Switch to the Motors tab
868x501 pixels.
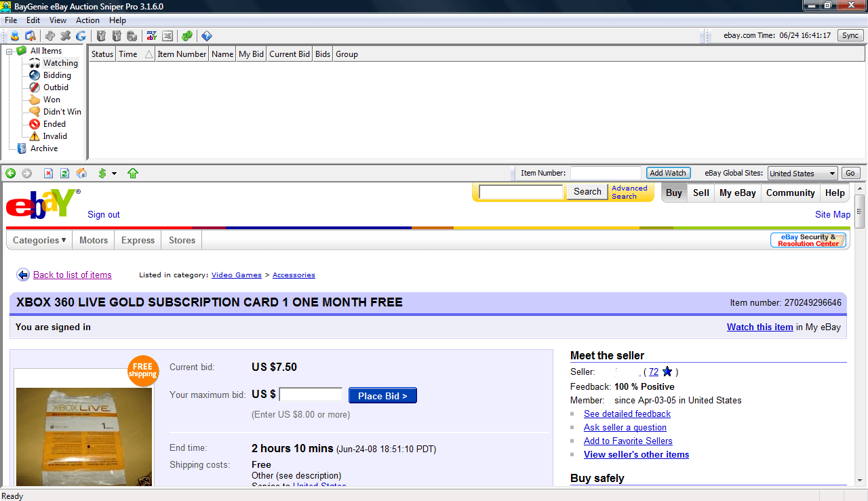[x=93, y=240]
